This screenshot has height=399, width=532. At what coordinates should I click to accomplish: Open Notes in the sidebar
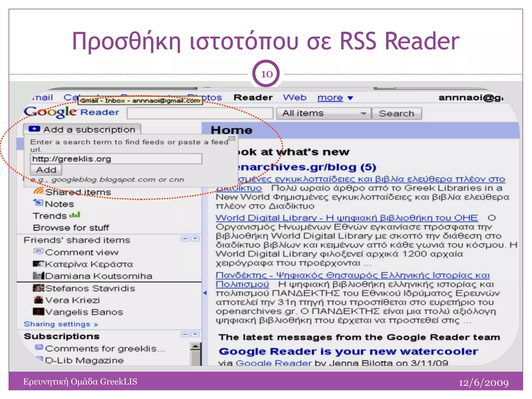pos(59,204)
